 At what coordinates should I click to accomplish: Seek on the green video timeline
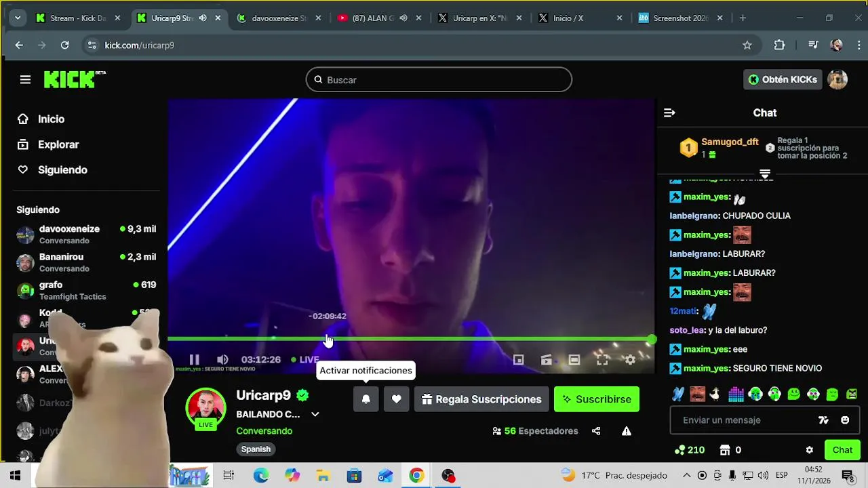pyautogui.click(x=410, y=339)
